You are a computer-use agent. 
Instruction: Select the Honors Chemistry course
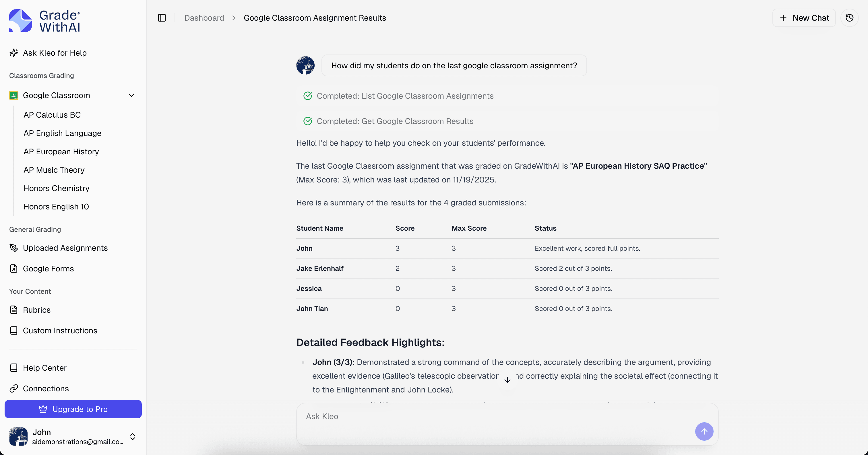coord(56,188)
